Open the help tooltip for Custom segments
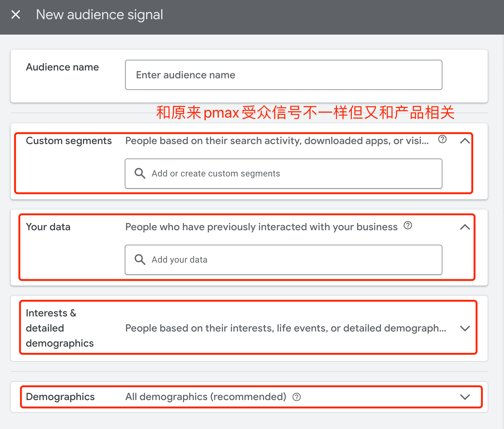Image resolution: width=504 pixels, height=429 pixels. coord(442,139)
